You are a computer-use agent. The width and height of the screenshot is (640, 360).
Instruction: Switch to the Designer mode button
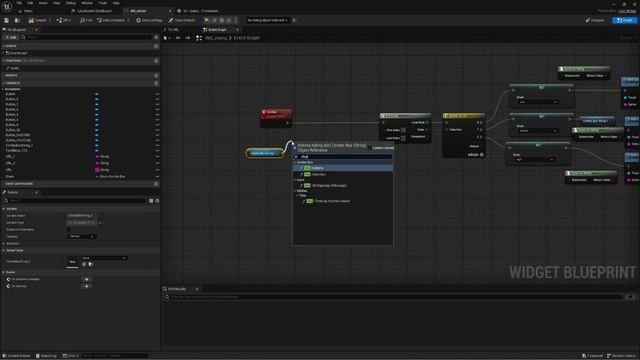[x=595, y=20]
